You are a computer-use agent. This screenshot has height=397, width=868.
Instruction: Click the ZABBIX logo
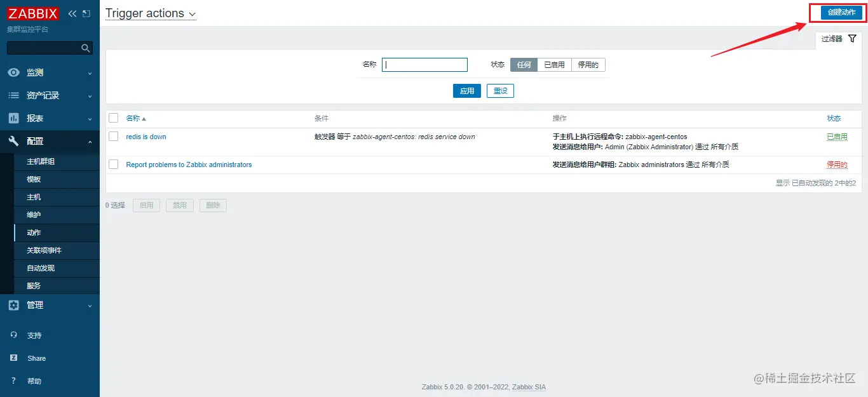[33, 13]
